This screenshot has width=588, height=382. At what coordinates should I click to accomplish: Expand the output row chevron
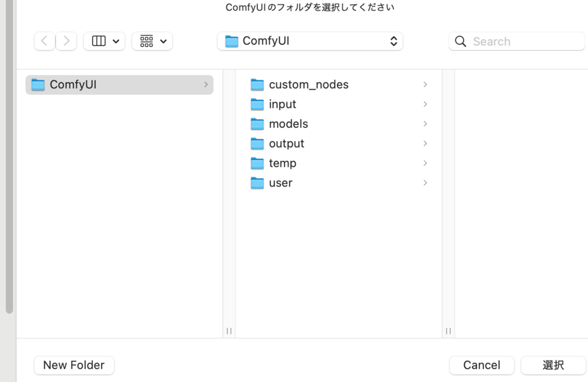click(x=425, y=143)
